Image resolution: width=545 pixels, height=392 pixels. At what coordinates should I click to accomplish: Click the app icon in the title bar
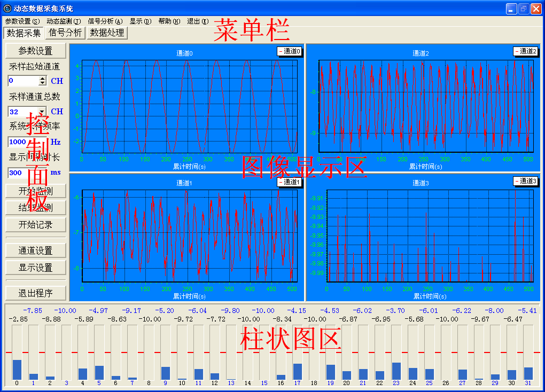pyautogui.click(x=7, y=9)
